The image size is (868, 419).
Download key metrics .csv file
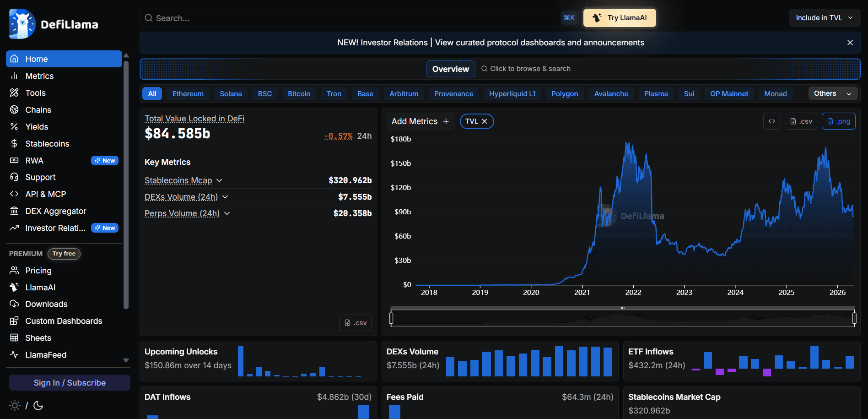pos(356,323)
